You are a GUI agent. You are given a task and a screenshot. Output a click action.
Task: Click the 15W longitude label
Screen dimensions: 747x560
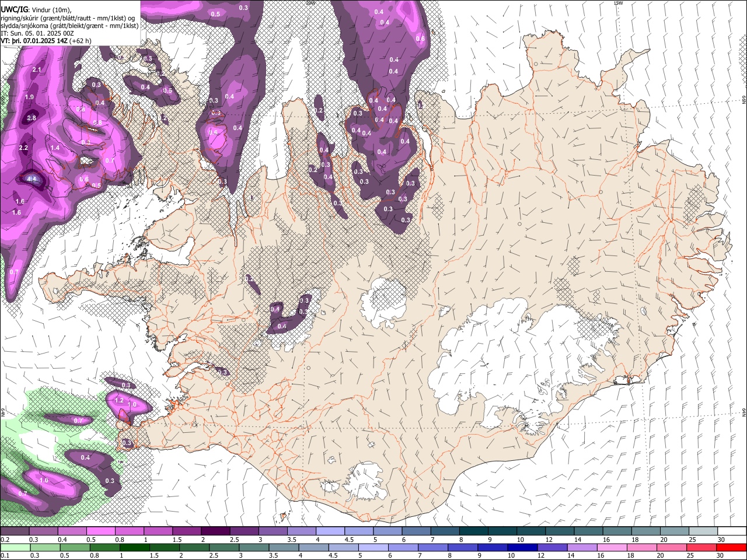tap(618, 3)
